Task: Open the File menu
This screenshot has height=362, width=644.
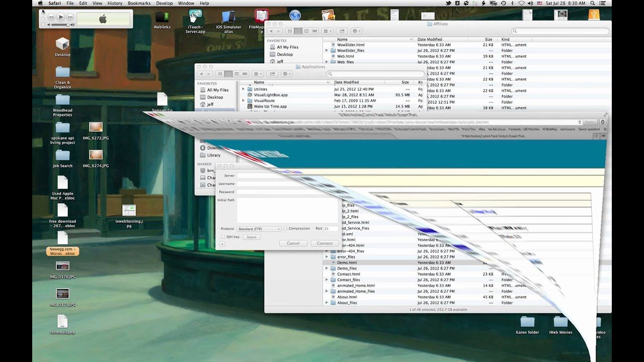Action: 70,3
